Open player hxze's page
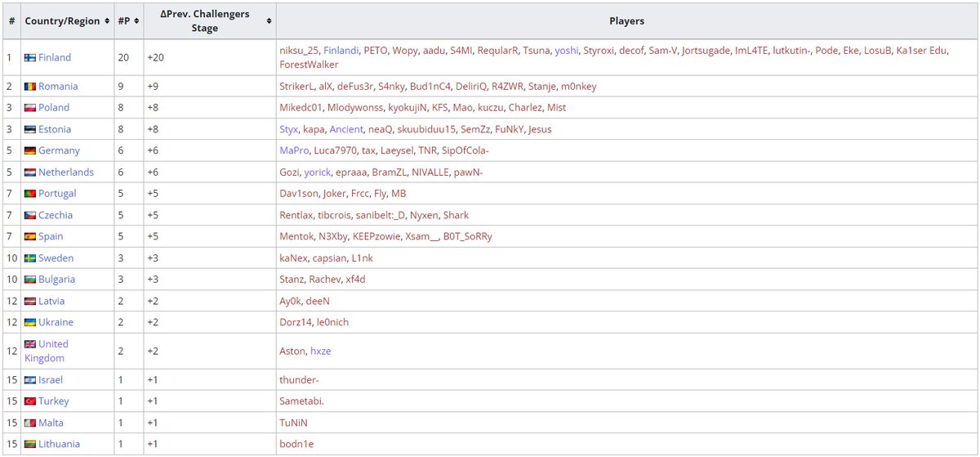This screenshot has height=457, width=980. (x=320, y=352)
